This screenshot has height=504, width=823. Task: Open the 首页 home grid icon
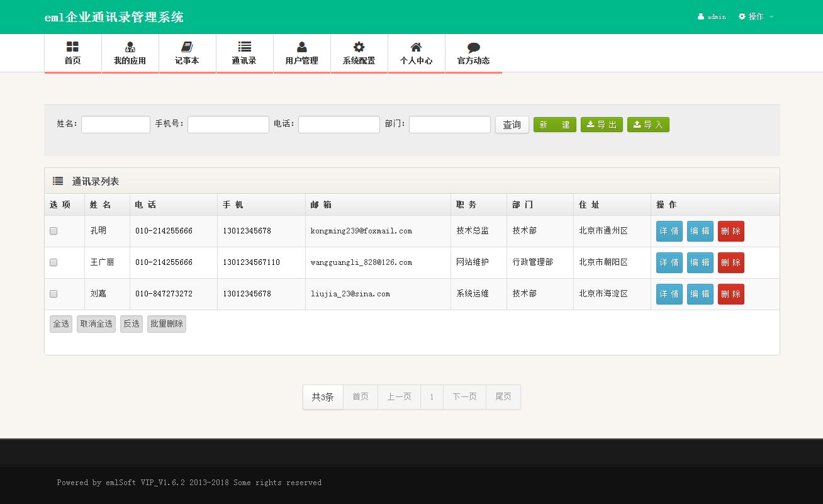coord(72,47)
